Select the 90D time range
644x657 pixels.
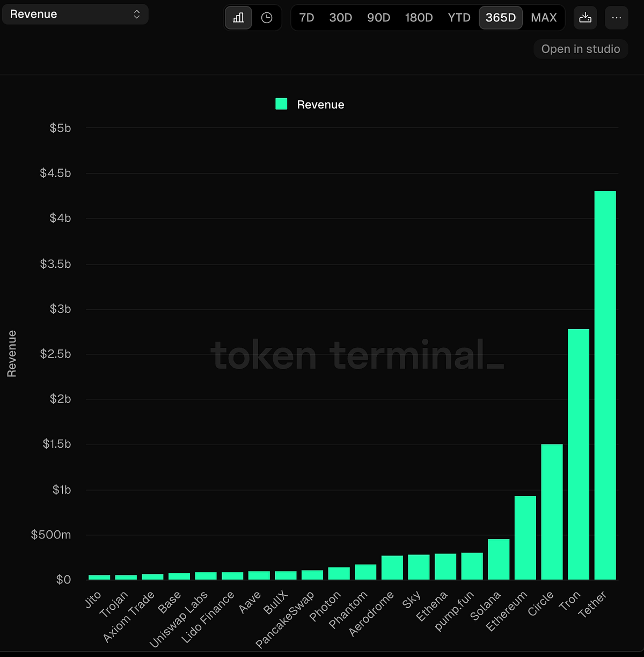tap(379, 18)
